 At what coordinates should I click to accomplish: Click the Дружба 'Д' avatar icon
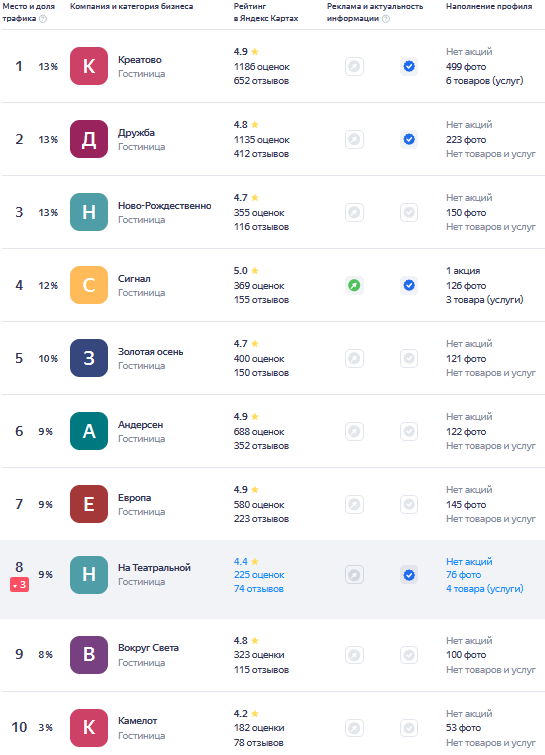(x=89, y=139)
